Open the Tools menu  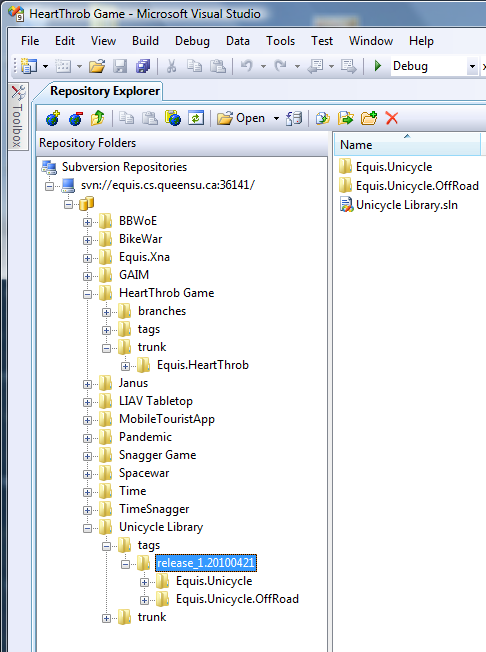tap(281, 41)
